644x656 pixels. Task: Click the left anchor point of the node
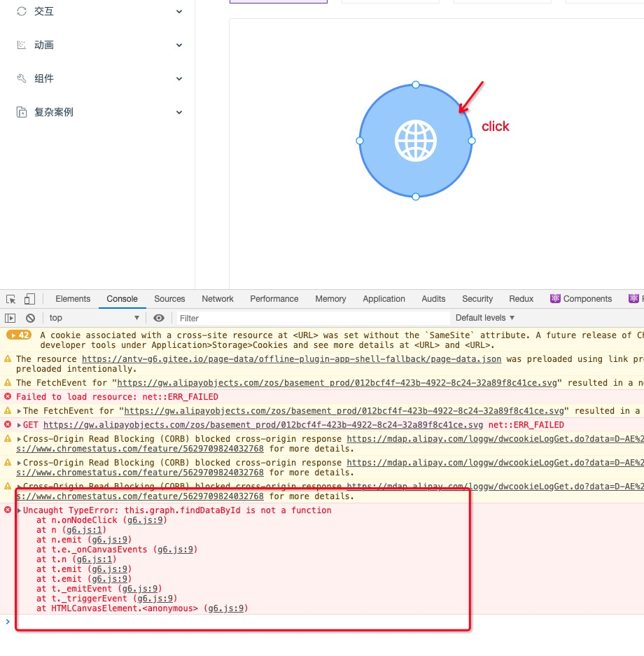coord(360,141)
